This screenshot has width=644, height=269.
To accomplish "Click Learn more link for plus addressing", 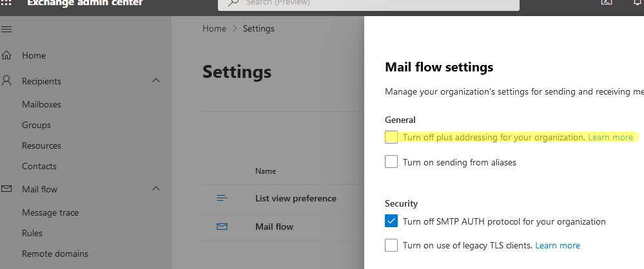I will pyautogui.click(x=610, y=137).
